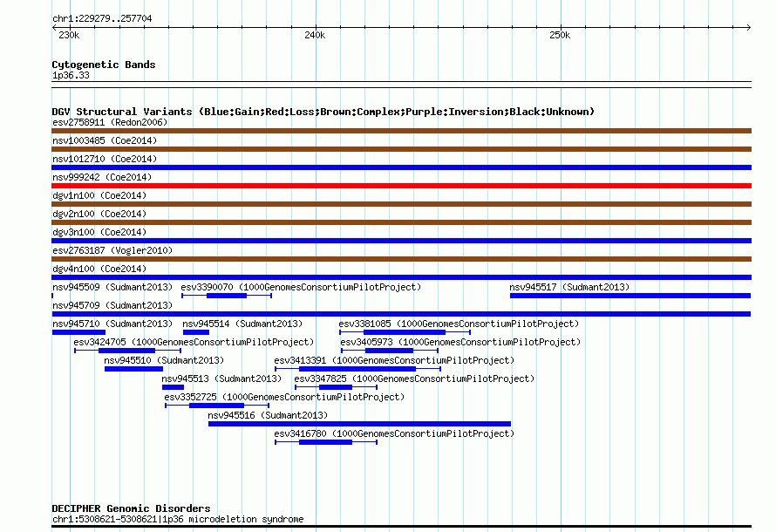Select the blue esv3424705 variant glyph
The image size is (776, 532).
point(127,351)
